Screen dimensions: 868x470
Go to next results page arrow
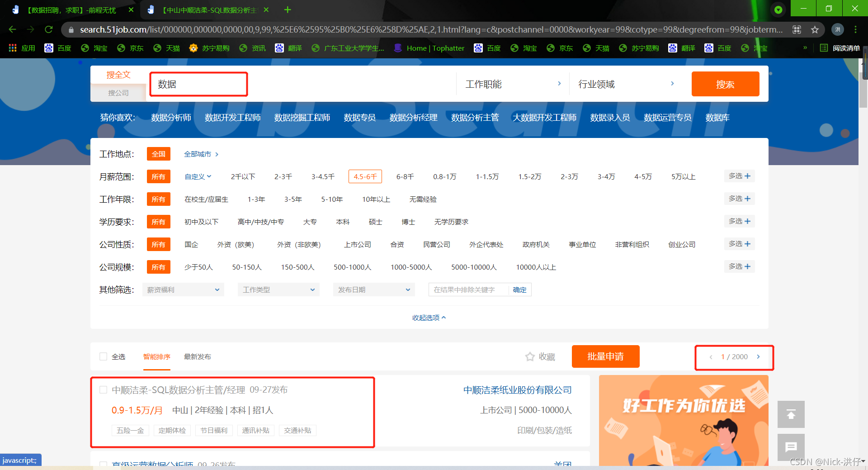pyautogui.click(x=758, y=357)
